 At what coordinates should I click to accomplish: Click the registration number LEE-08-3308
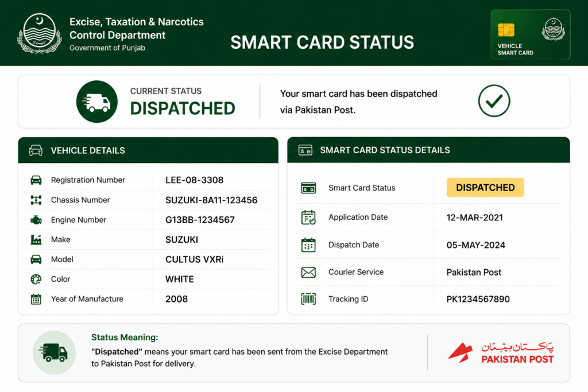coord(194,180)
